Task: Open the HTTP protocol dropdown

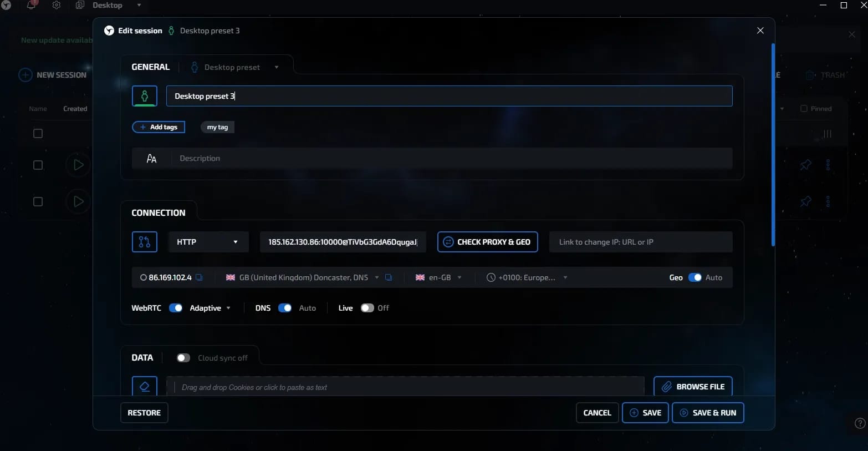Action: click(x=208, y=242)
